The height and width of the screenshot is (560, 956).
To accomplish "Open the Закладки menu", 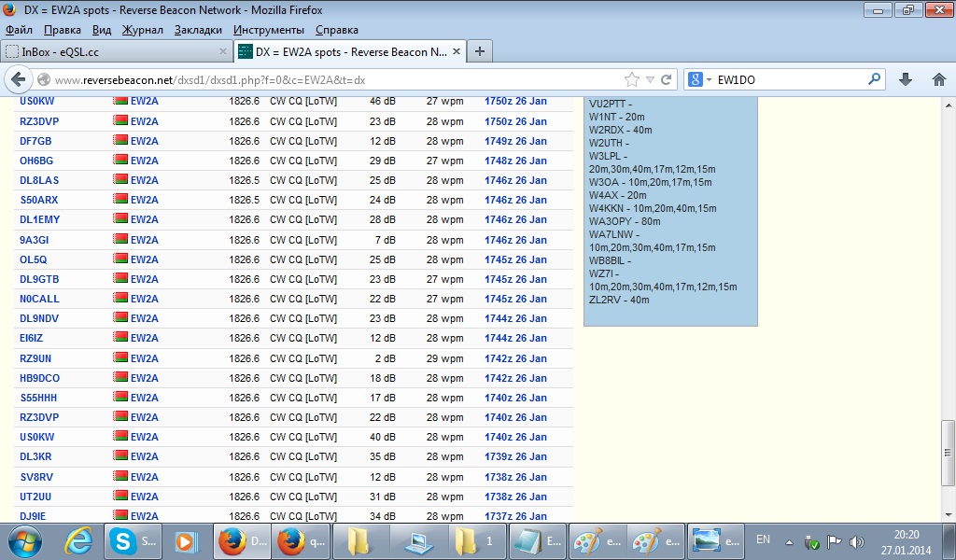I will point(198,30).
